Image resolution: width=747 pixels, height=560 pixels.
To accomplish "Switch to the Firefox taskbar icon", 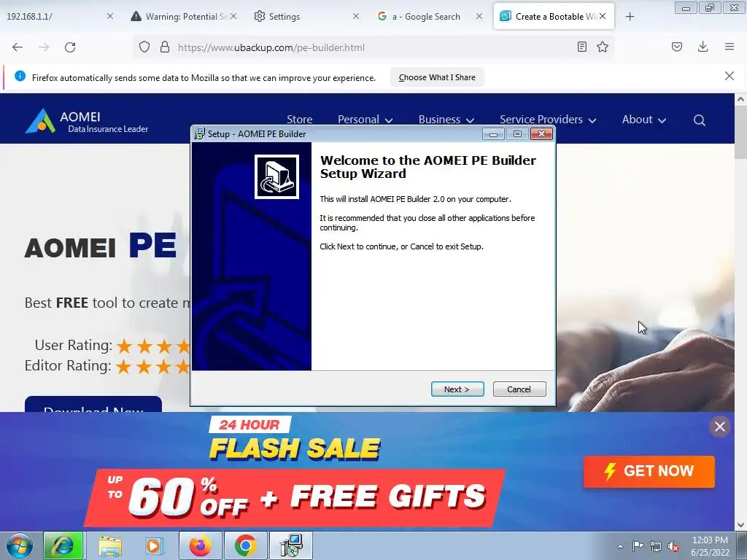I will click(x=200, y=545).
